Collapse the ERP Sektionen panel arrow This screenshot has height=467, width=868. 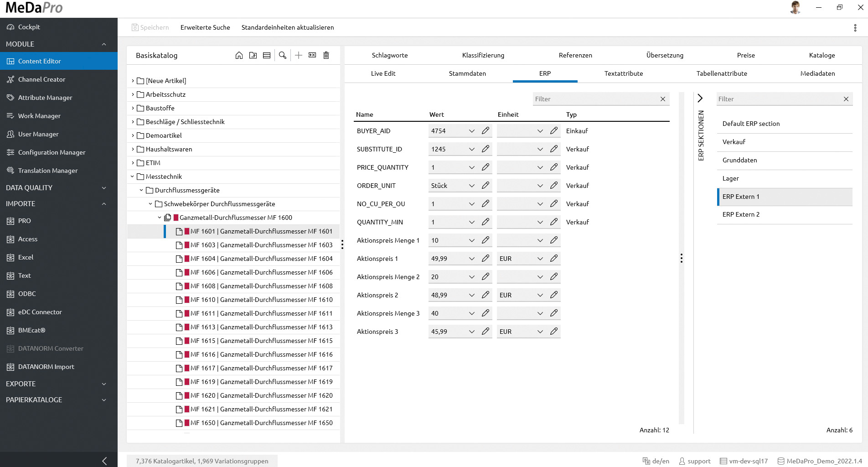pyautogui.click(x=700, y=98)
